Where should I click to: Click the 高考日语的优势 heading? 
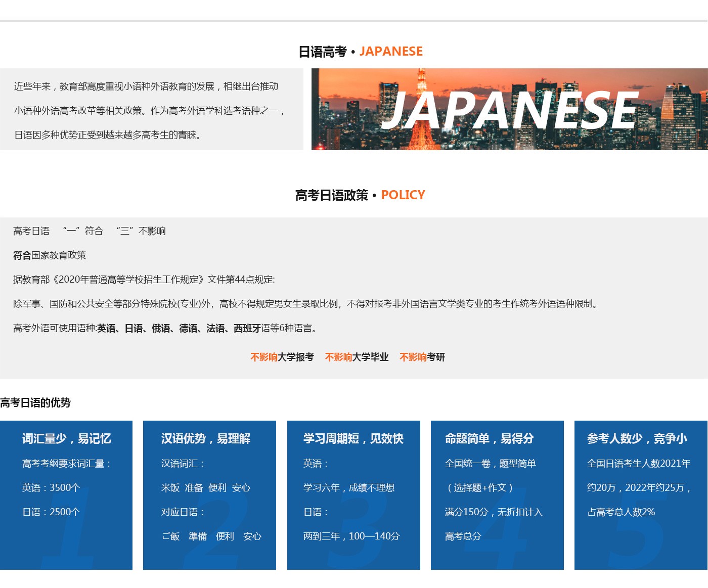[35, 403]
